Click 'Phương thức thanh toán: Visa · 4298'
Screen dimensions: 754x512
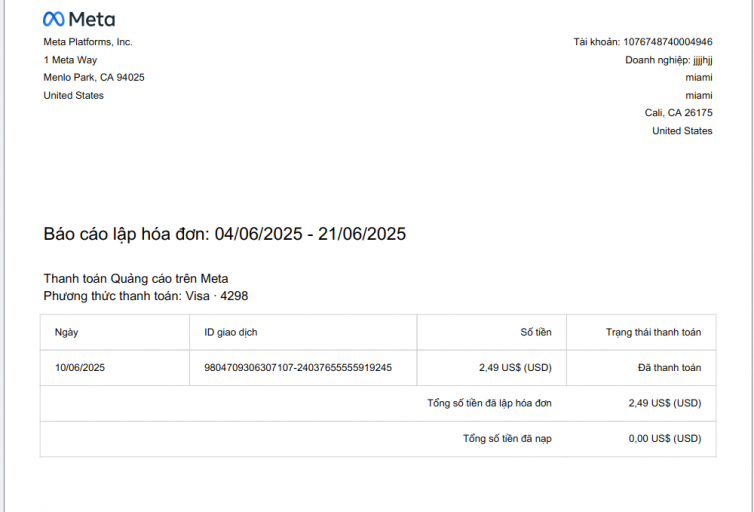click(146, 296)
